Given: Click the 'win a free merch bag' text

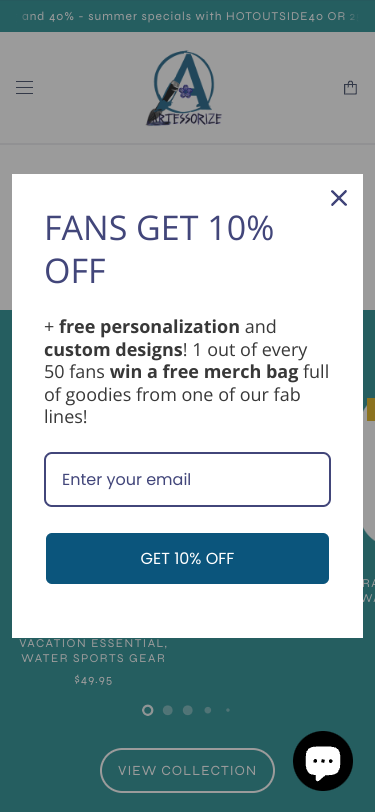Looking at the screenshot, I should (204, 372).
